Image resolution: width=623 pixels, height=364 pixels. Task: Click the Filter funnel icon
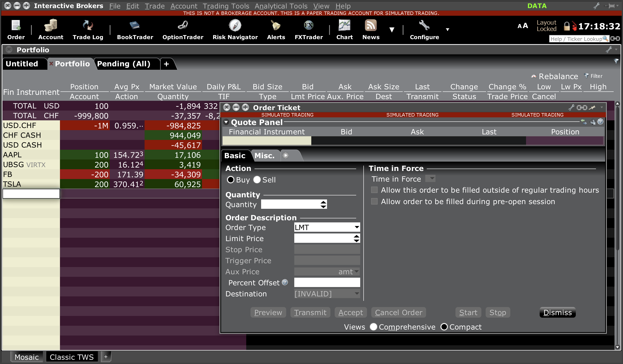pos(586,76)
